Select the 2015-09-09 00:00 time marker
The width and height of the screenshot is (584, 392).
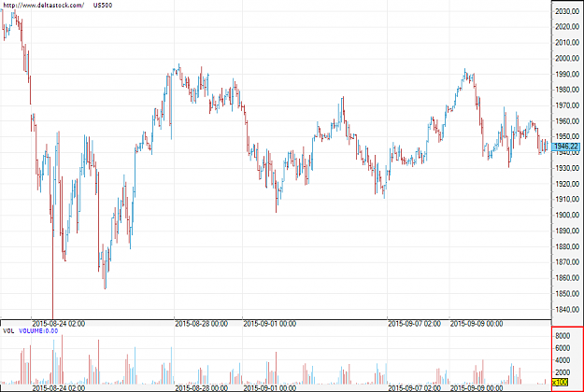tap(477, 324)
